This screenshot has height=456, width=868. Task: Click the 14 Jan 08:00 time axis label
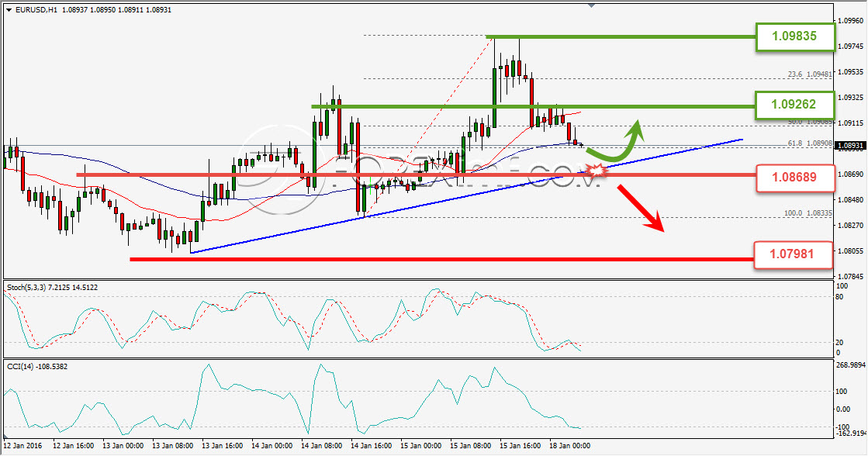click(x=321, y=445)
